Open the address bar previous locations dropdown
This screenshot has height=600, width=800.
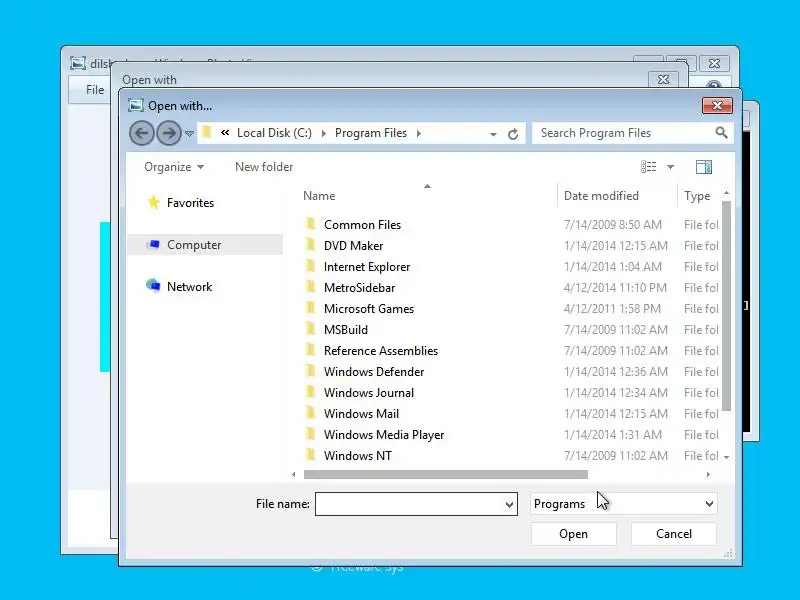tap(493, 134)
